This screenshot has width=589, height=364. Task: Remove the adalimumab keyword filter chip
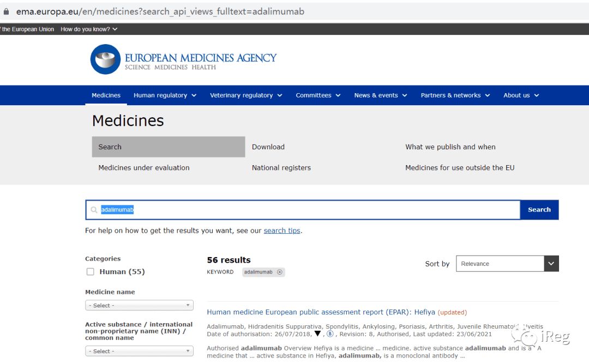pyautogui.click(x=279, y=272)
